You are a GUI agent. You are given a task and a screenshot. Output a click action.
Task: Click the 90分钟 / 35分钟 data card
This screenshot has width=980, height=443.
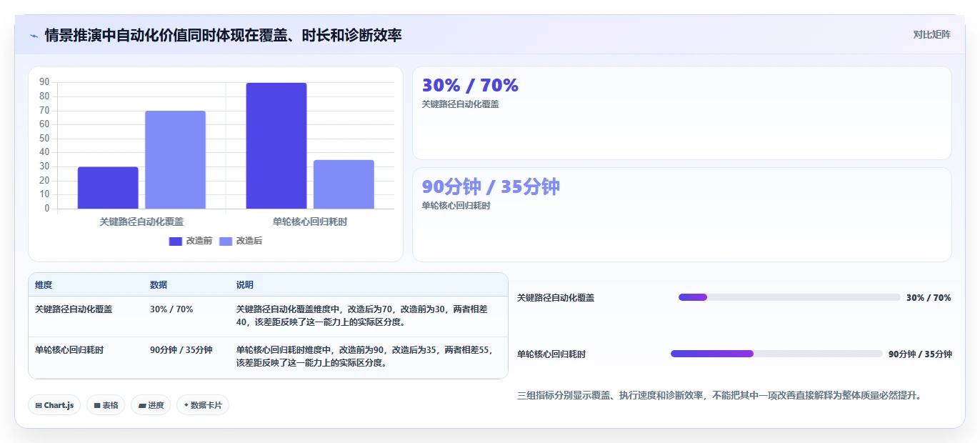[x=682, y=214]
